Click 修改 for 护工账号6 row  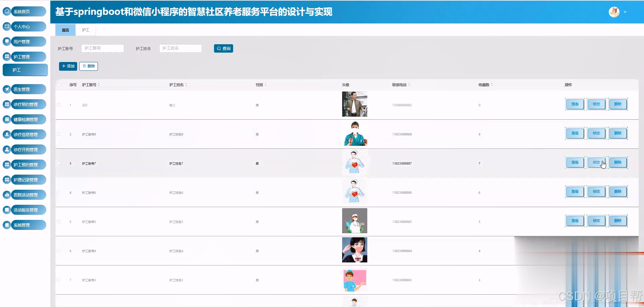click(596, 192)
